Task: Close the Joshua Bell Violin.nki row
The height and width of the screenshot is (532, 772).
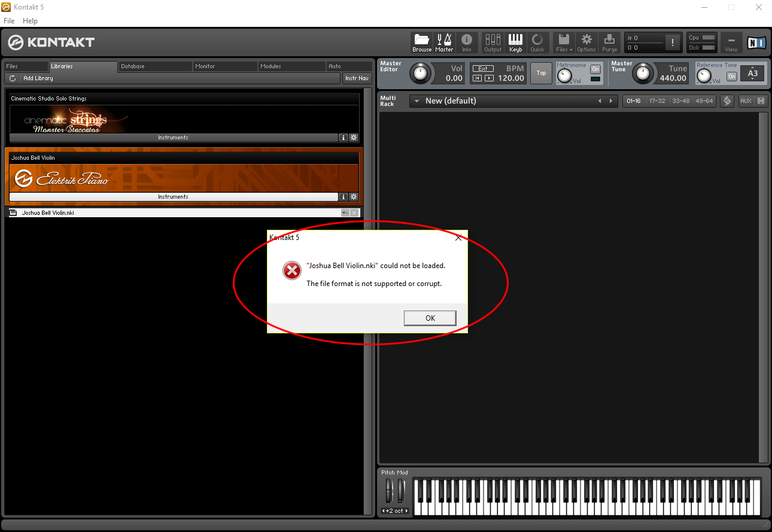Action: 354,212
